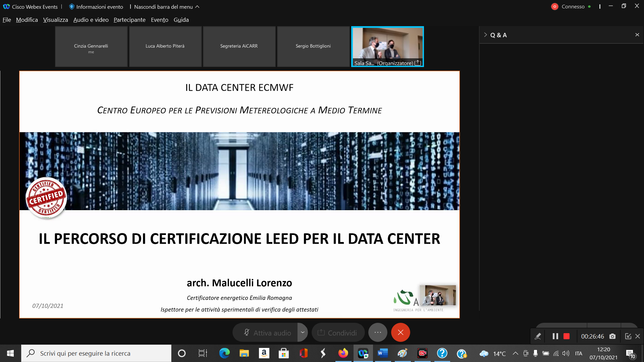The image size is (644, 362).
Task: Close the recorder toolbar
Action: coord(638,336)
